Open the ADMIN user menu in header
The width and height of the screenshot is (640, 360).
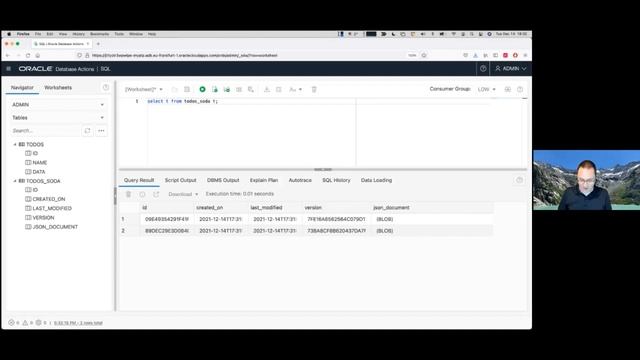[510, 69]
